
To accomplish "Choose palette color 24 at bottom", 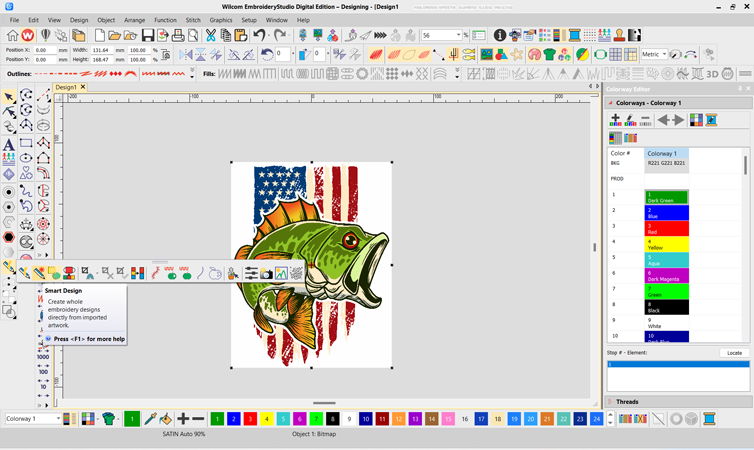I will pyautogui.click(x=596, y=419).
